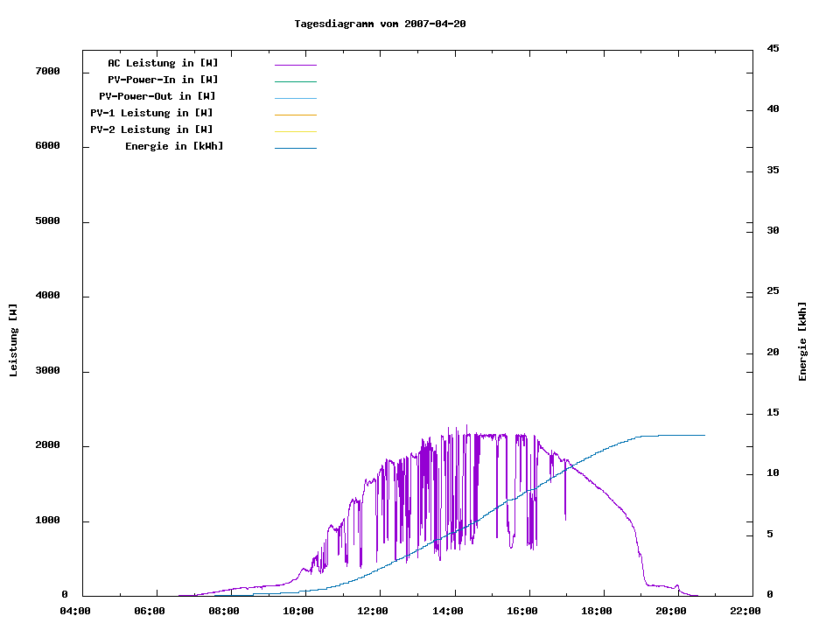Select the PV-Power-In in [W] legend label
840x630 pixels.
click(169, 80)
